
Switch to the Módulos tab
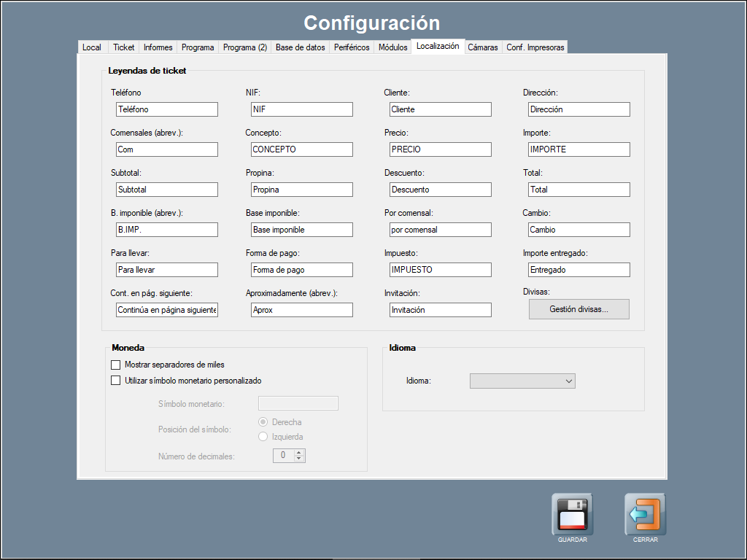392,47
